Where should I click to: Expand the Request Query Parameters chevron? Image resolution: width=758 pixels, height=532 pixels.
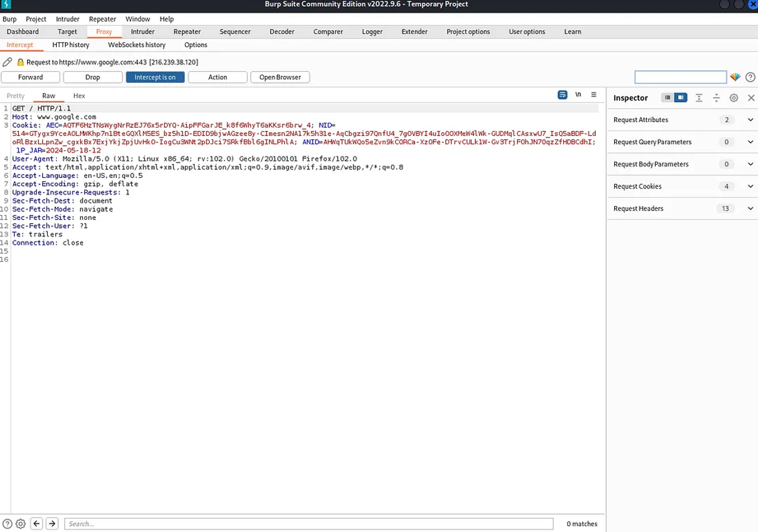point(750,142)
